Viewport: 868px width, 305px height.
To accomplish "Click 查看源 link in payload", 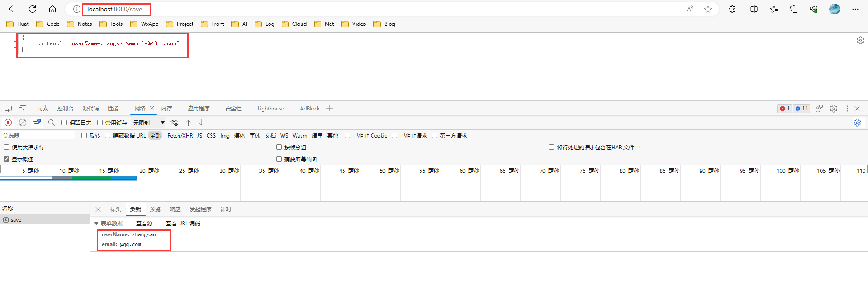I will point(144,224).
